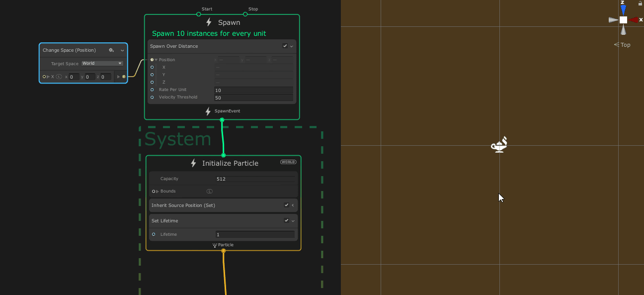Click the settings gear on Change Space node
Image resolution: width=644 pixels, height=295 pixels.
point(111,50)
